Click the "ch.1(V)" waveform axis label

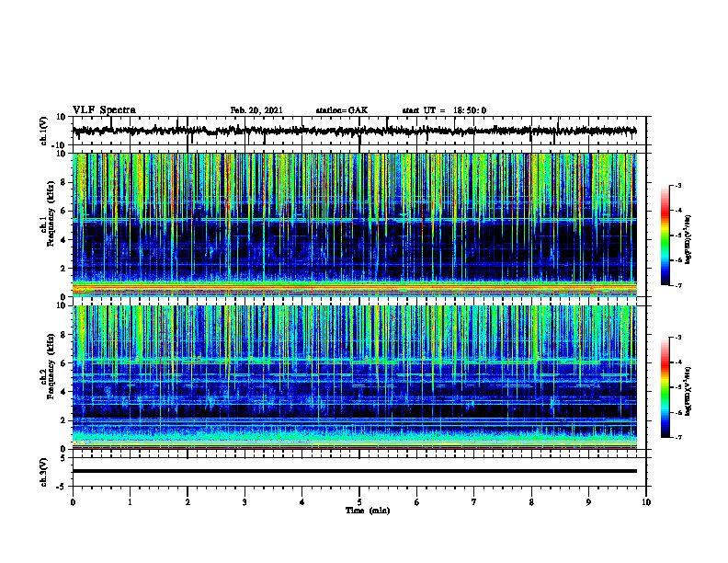(44, 131)
